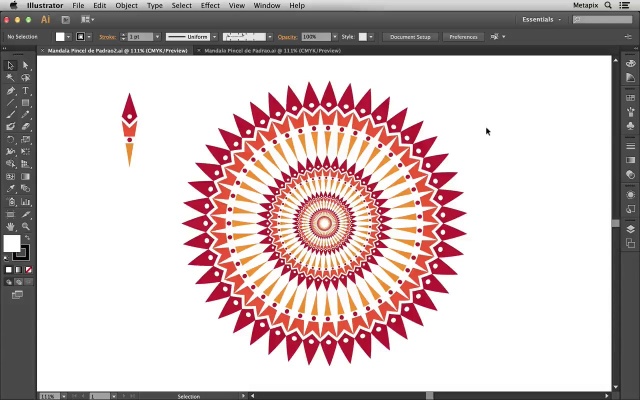Activate the Hand tool

(x=10, y=227)
